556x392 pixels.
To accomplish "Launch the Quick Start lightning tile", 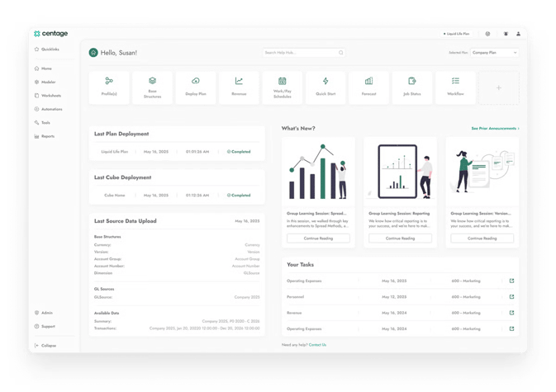I will tap(326, 86).
